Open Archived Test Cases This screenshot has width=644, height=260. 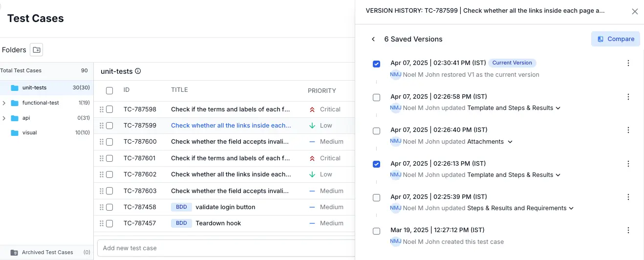[x=47, y=253]
